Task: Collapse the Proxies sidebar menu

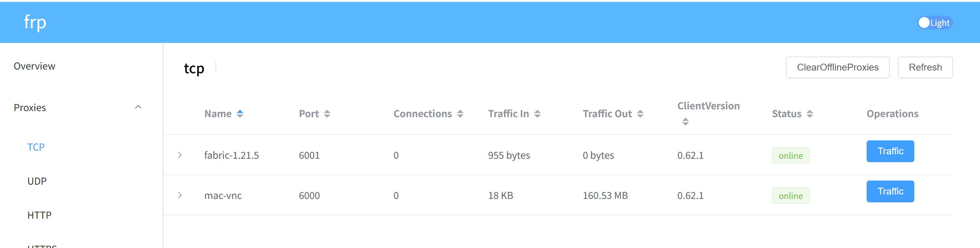Action: pyautogui.click(x=138, y=107)
